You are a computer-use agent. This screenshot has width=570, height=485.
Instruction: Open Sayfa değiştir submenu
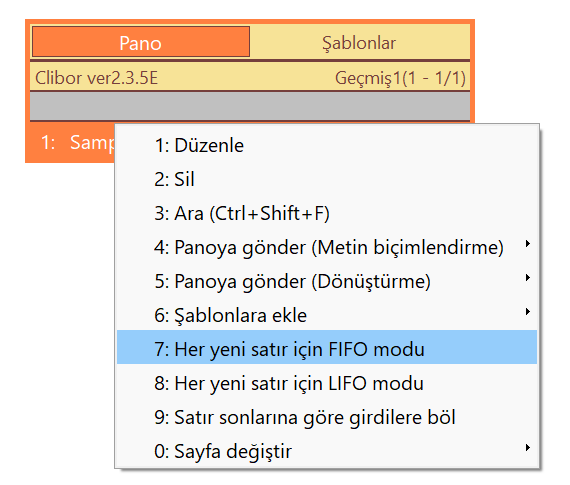(326, 451)
